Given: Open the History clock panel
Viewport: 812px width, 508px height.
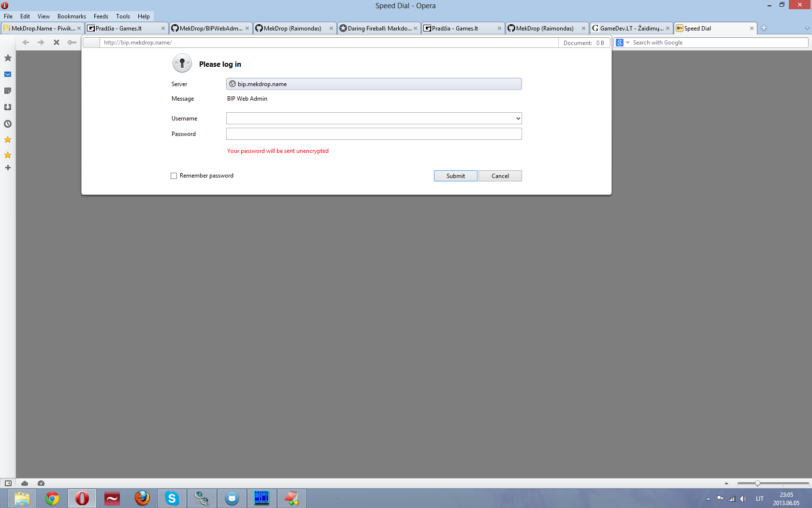Looking at the screenshot, I should tap(8, 124).
